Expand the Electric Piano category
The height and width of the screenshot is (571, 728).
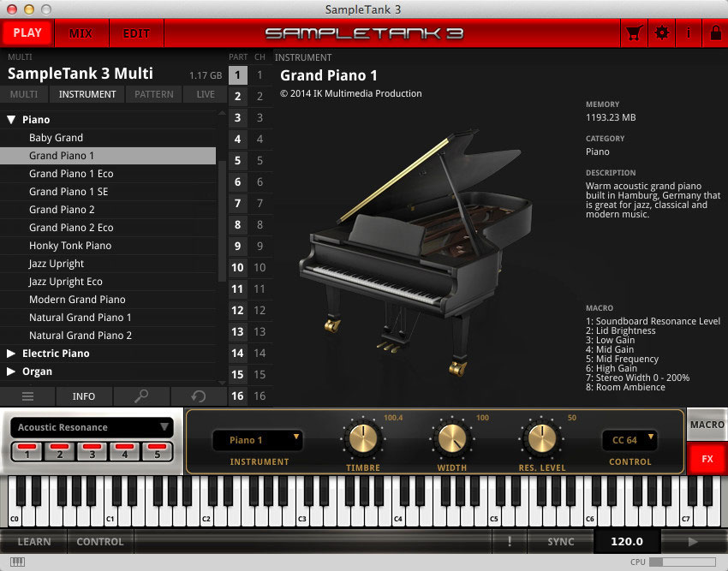click(x=11, y=354)
